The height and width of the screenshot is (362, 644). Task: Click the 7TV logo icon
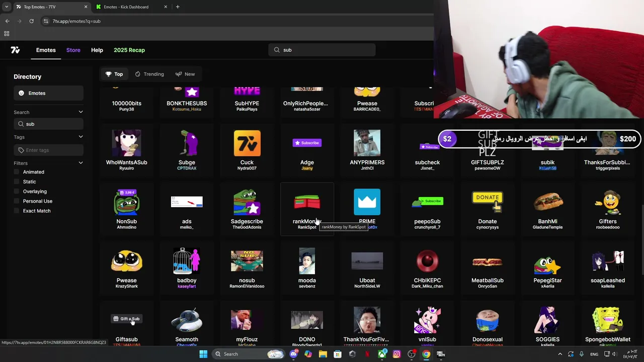click(15, 50)
